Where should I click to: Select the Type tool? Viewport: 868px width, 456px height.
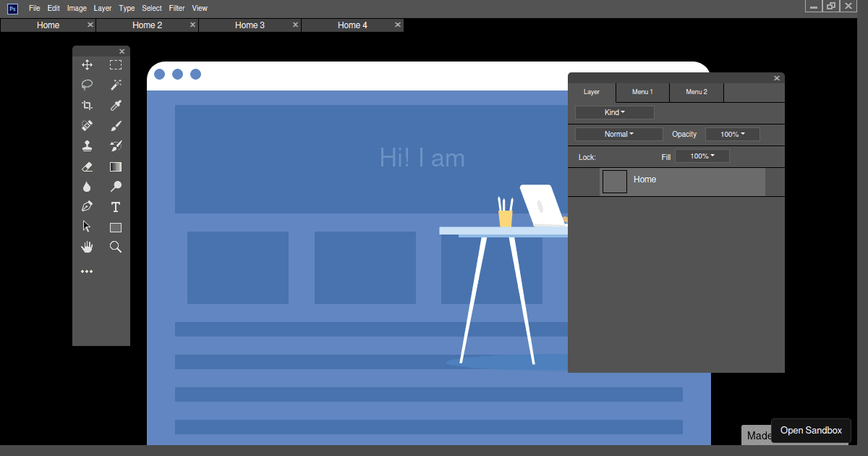pos(115,206)
